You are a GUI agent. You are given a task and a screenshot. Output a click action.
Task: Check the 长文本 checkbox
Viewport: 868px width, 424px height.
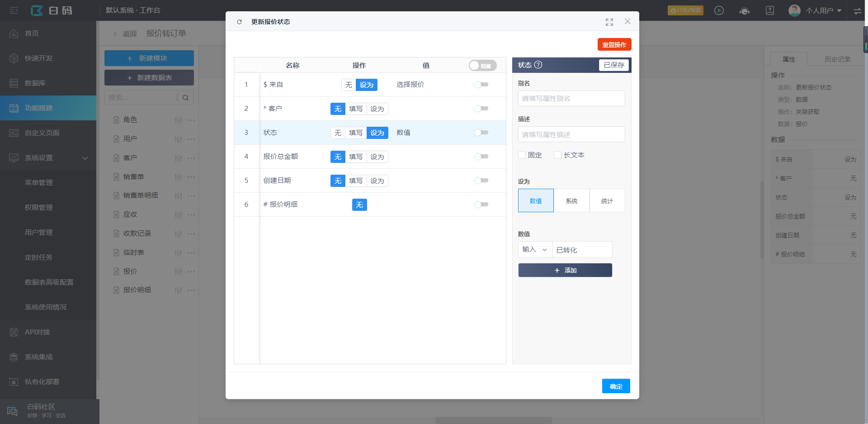pyautogui.click(x=557, y=155)
